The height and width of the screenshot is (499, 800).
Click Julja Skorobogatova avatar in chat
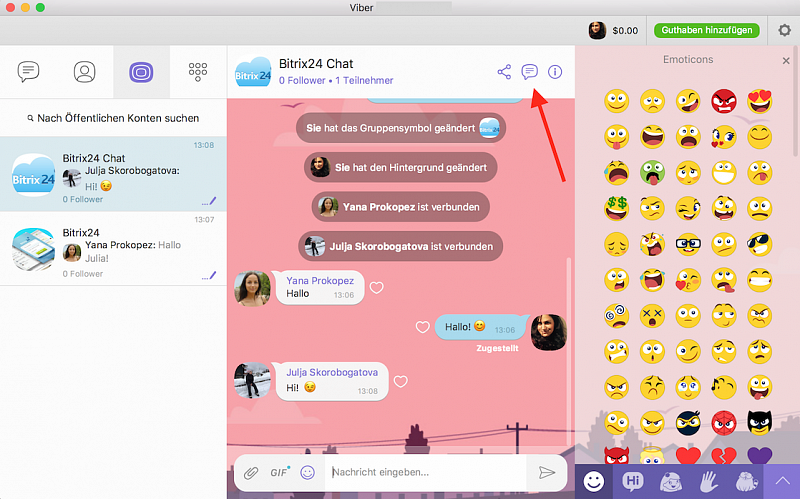click(x=252, y=380)
